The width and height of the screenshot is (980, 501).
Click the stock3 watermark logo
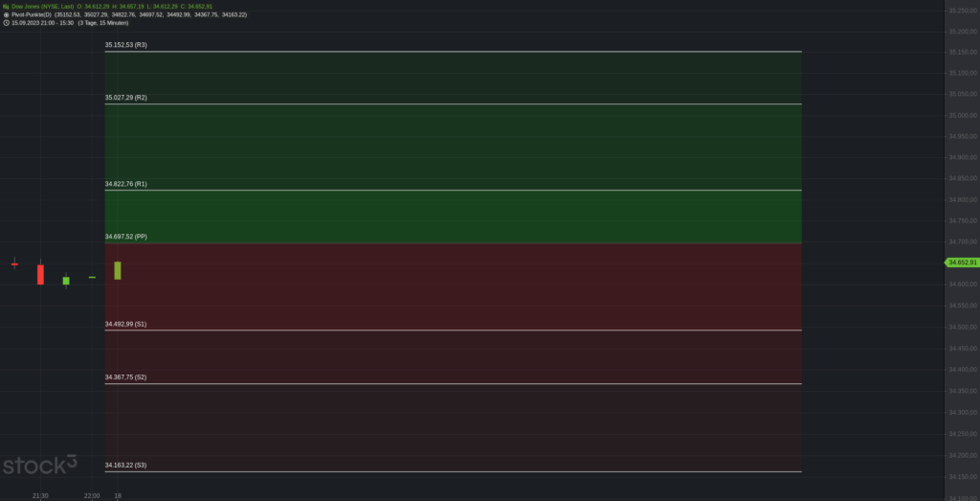point(40,465)
